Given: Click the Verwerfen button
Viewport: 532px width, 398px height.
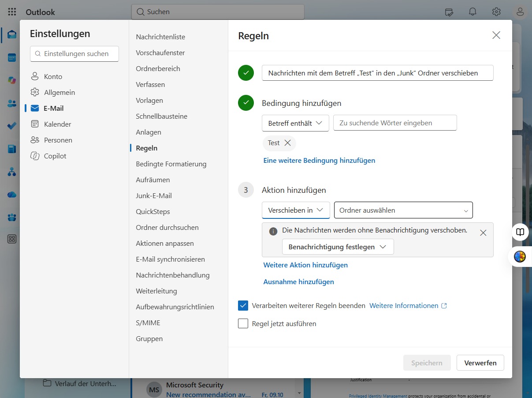Looking at the screenshot, I should 480,363.
